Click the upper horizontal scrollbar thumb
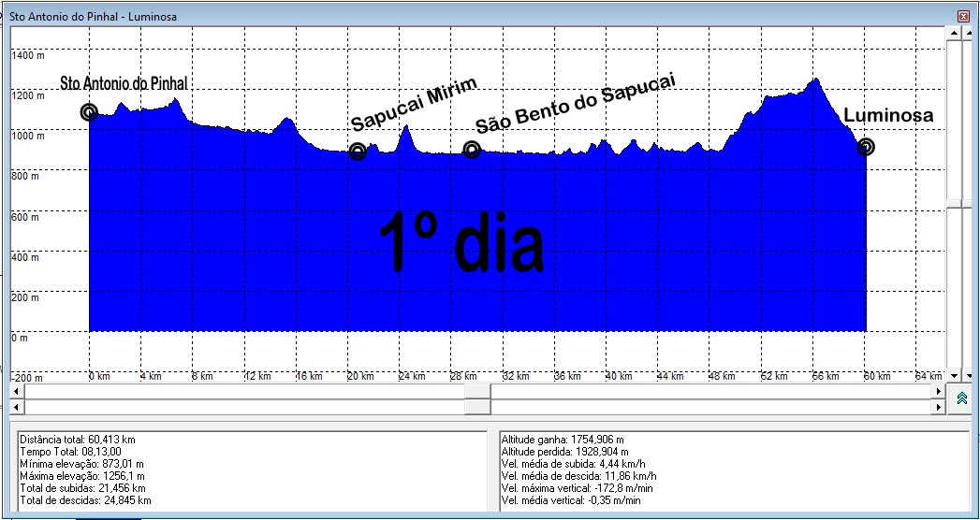This screenshot has width=980, height=520. 477,391
